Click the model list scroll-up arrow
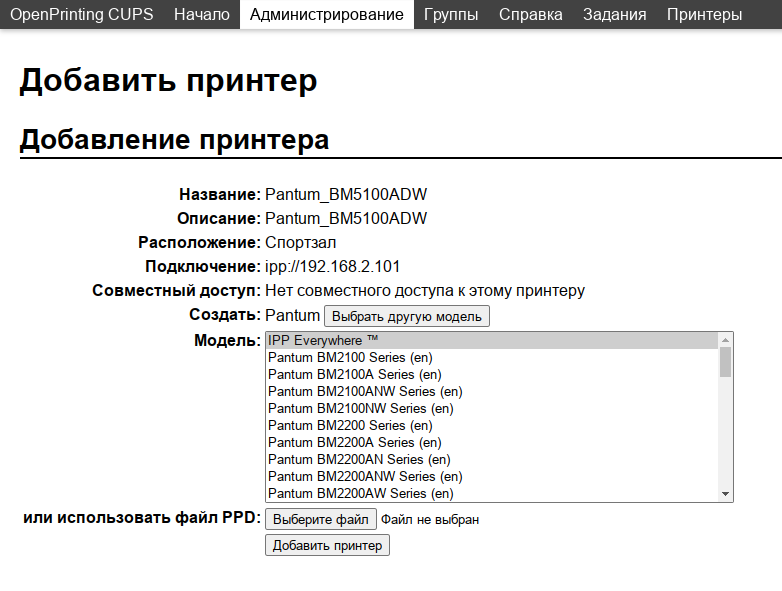Screen dimensions: 782x591 tap(726, 340)
